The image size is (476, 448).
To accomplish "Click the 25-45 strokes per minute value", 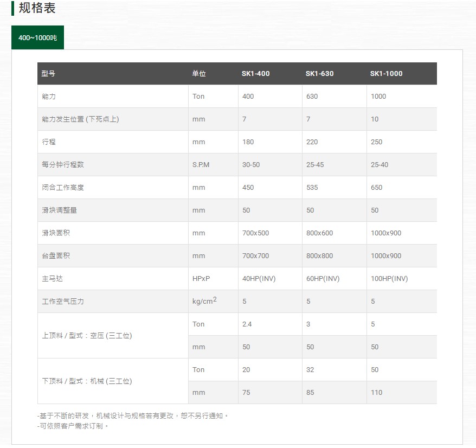I will tap(314, 165).
